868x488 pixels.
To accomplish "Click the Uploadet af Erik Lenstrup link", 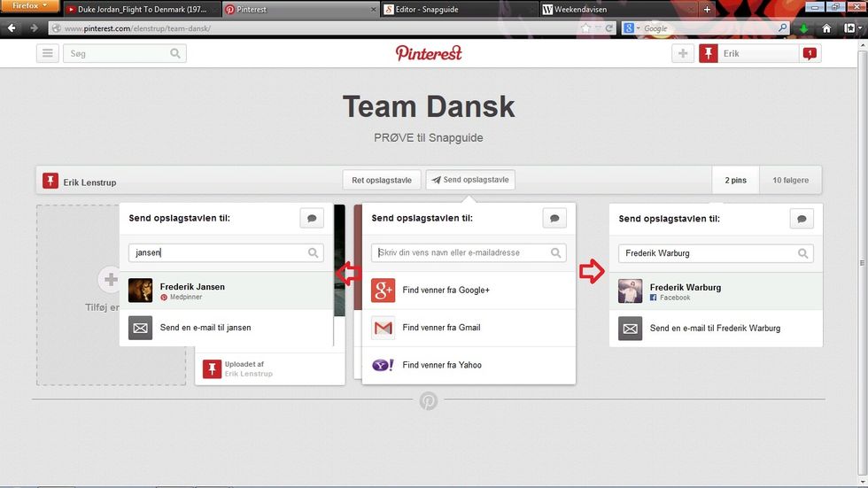I will pyautogui.click(x=249, y=368).
